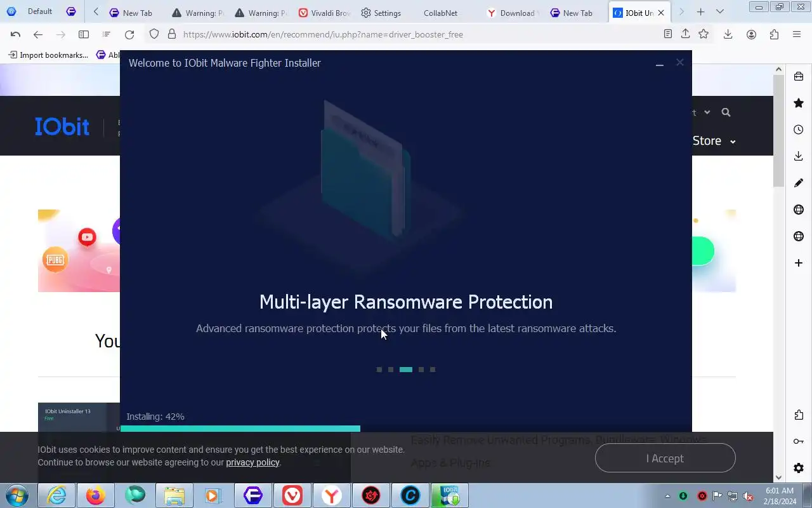Image resolution: width=812 pixels, height=508 pixels.
Task: Open the settings gear in right sidebar
Action: tap(799, 468)
